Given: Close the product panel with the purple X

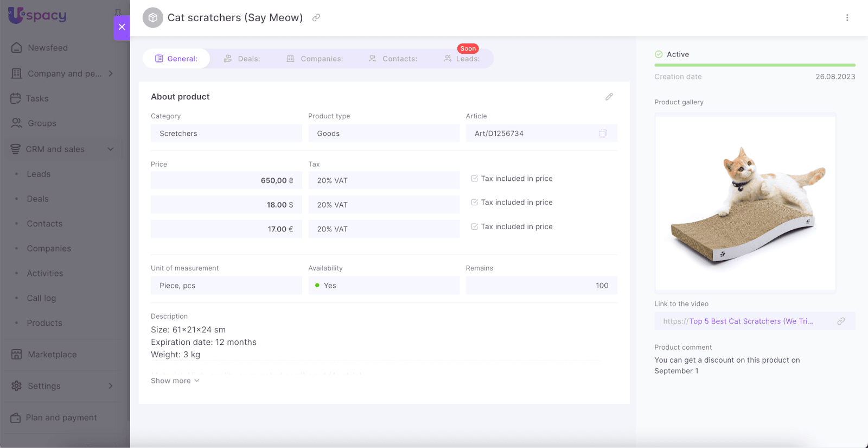Looking at the screenshot, I should click(122, 27).
